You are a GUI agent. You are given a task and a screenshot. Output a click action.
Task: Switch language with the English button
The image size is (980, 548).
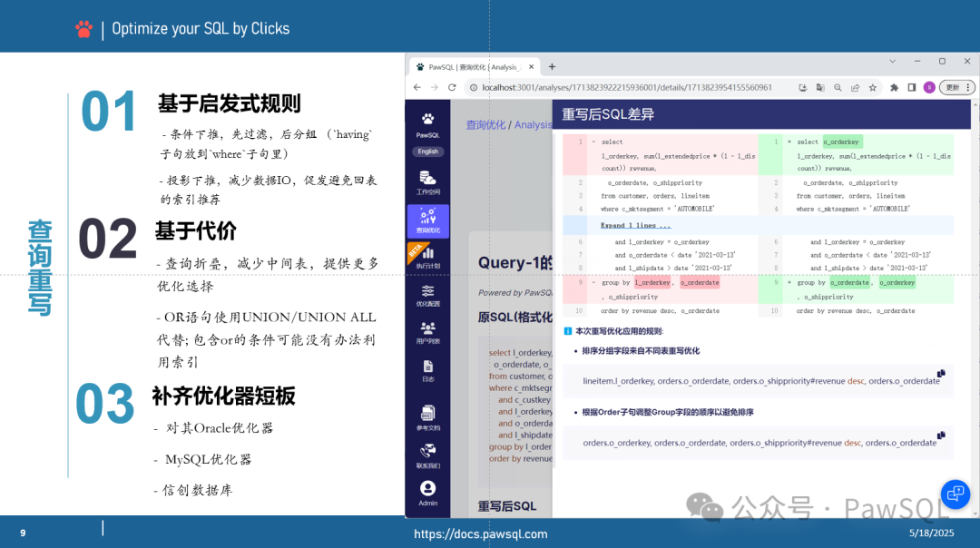coord(427,152)
